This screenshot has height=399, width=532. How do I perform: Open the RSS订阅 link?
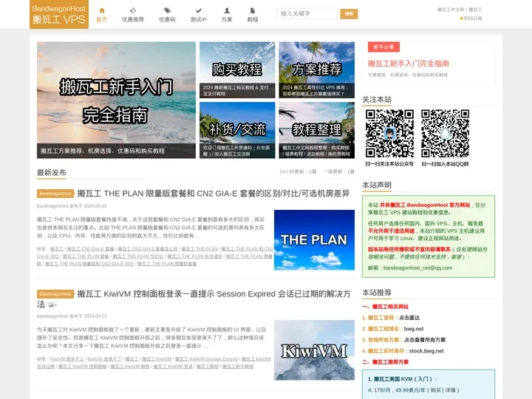[x=473, y=18]
